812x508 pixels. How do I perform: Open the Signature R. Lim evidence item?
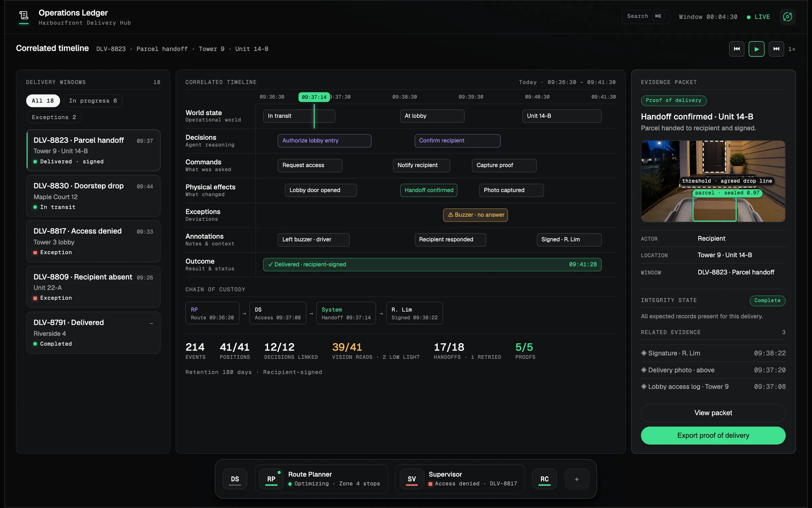[x=713, y=353]
